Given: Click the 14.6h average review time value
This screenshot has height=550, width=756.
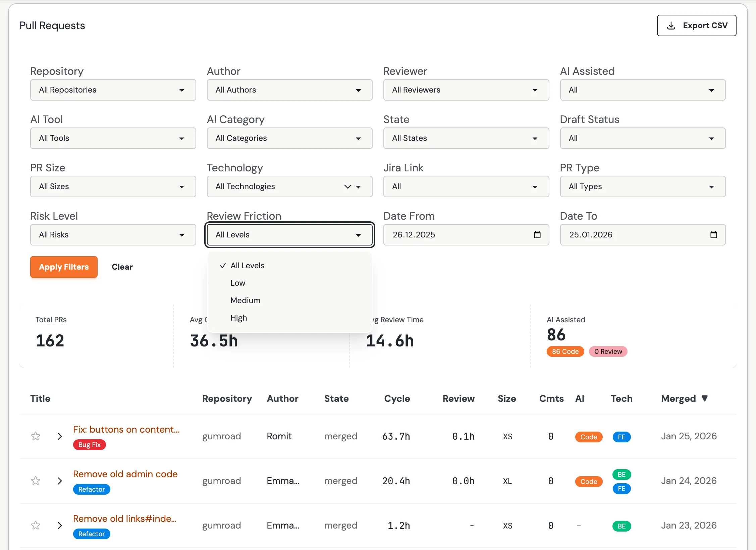Looking at the screenshot, I should 390,341.
